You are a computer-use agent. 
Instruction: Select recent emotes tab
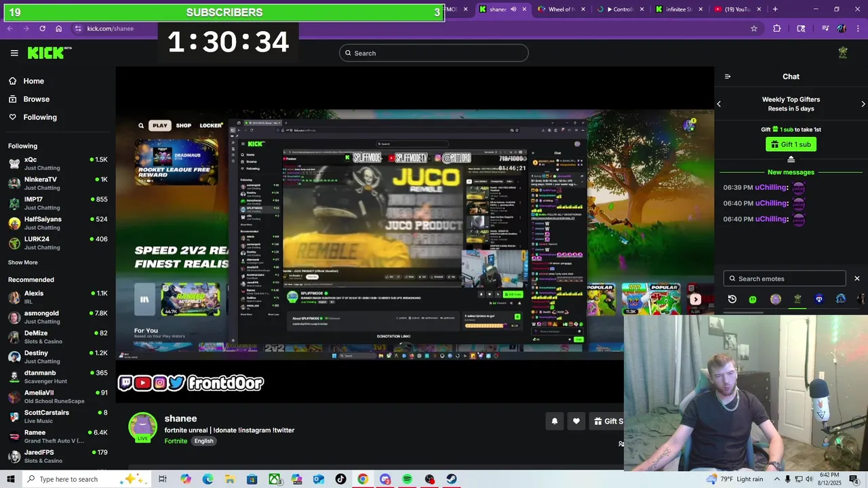[732, 299]
